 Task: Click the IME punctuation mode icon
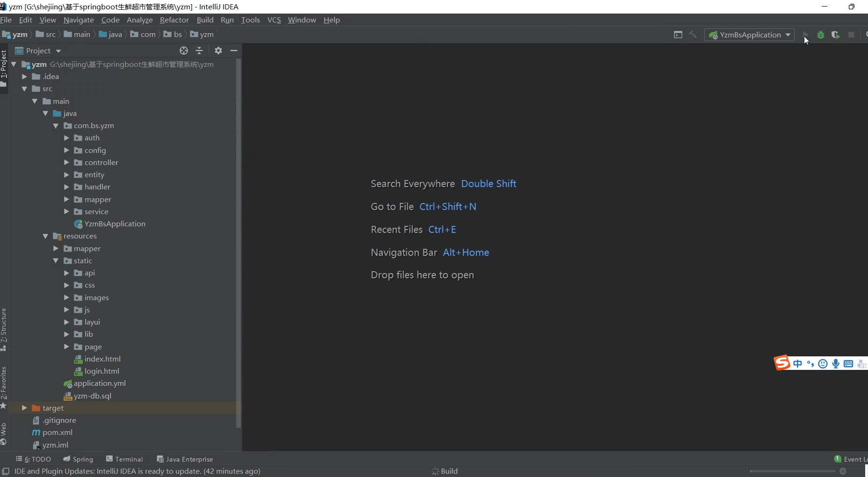coord(810,363)
